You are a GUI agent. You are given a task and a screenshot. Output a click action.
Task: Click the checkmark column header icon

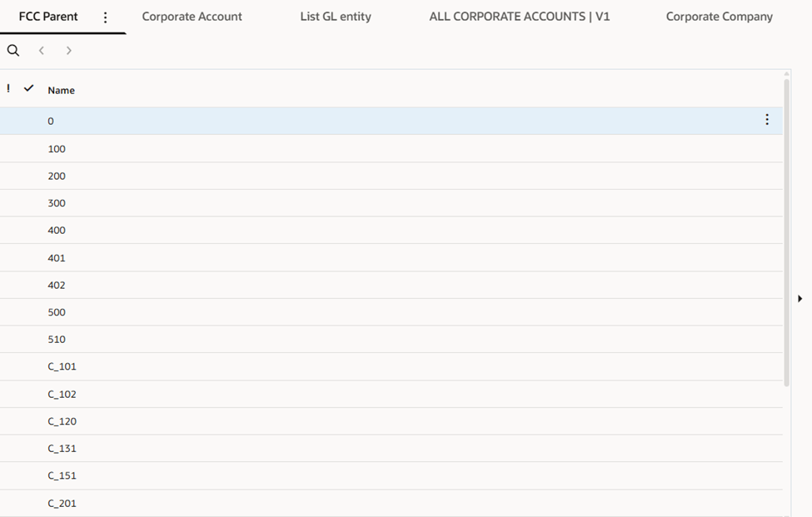tap(29, 88)
